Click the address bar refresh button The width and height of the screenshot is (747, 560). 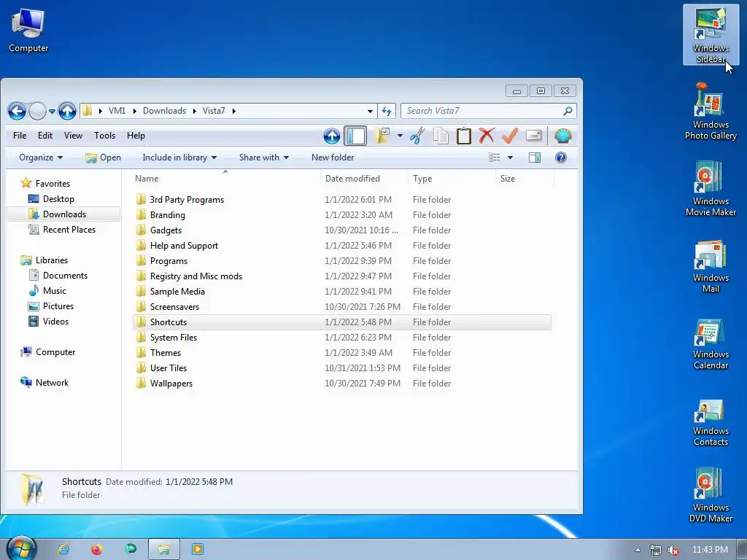tap(387, 111)
